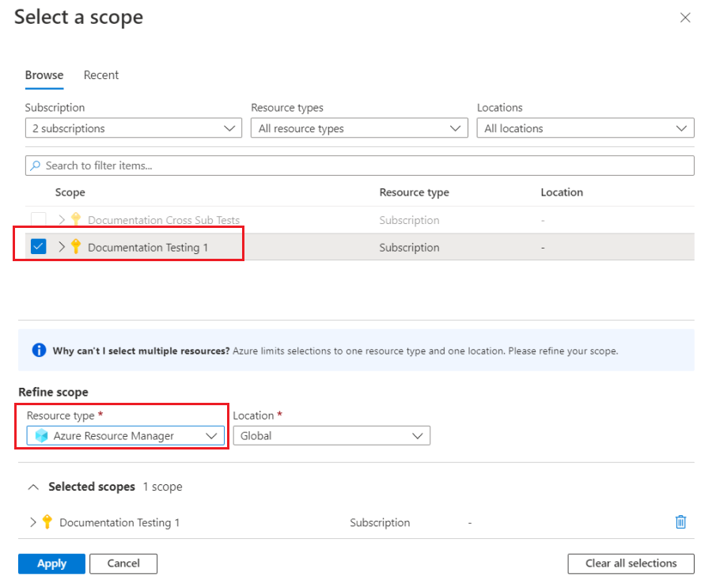
Task: Open the Resource types filter dropdown
Action: (359, 128)
